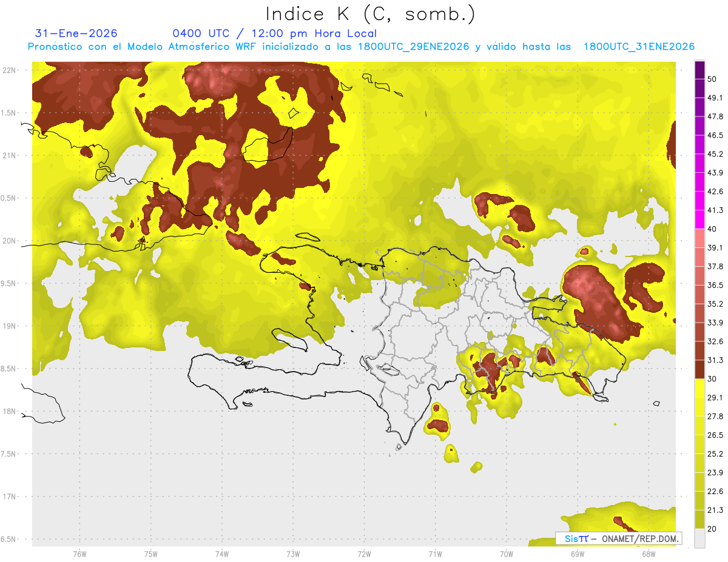
Task: Click the colorbar value "25.2"
Action: click(715, 453)
